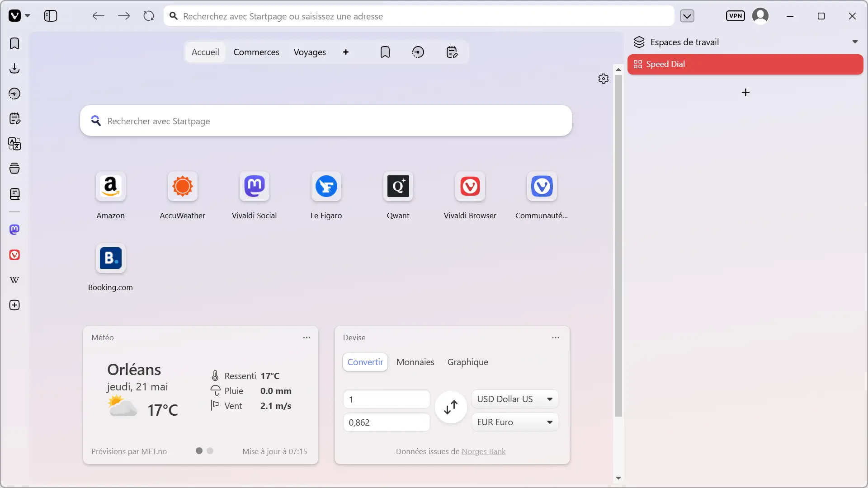Select the Monnaies tab
Viewport: 868px width, 488px height.
(x=415, y=362)
